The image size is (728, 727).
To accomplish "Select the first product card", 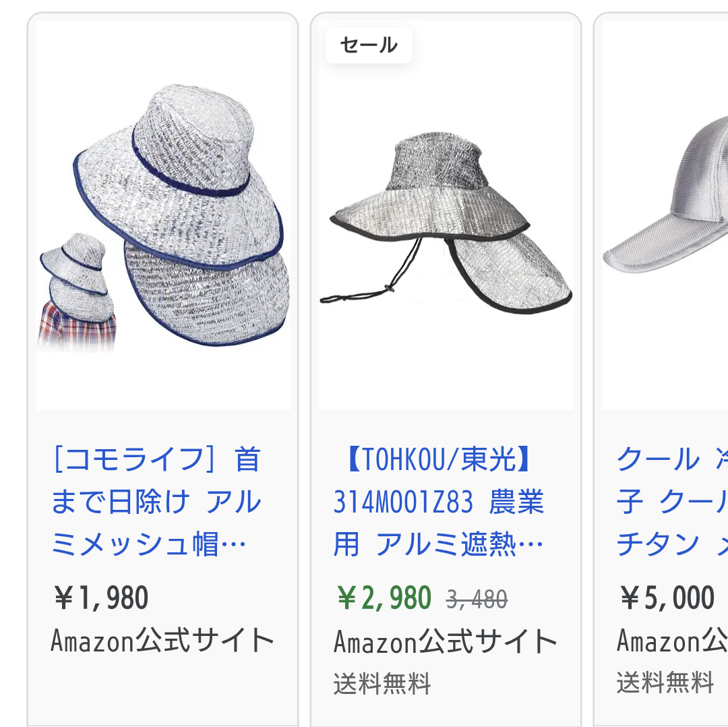I will (x=163, y=370).
